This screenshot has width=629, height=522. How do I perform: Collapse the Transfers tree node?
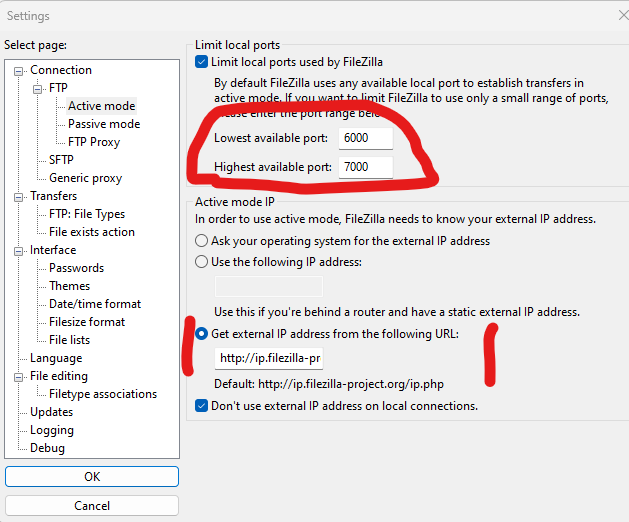(x=20, y=196)
